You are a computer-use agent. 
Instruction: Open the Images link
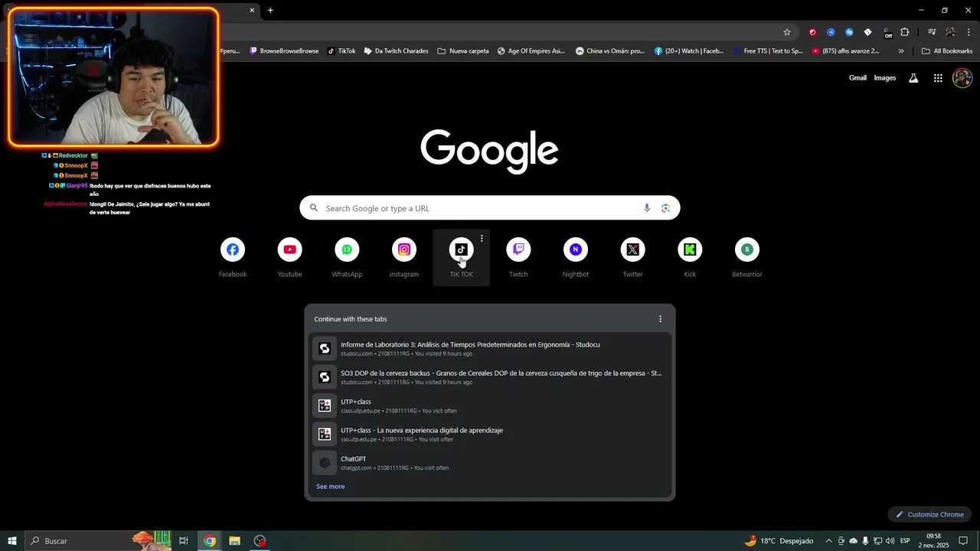click(885, 78)
